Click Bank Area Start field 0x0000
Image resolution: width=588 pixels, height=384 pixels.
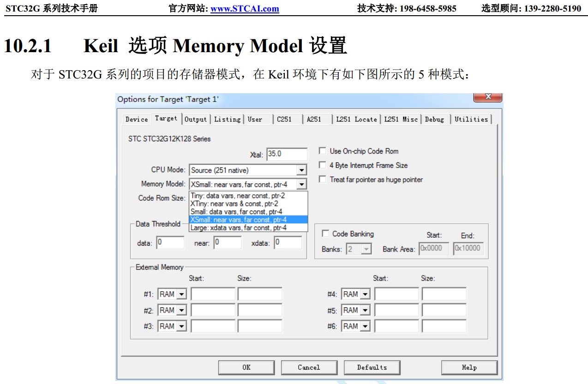click(x=433, y=248)
